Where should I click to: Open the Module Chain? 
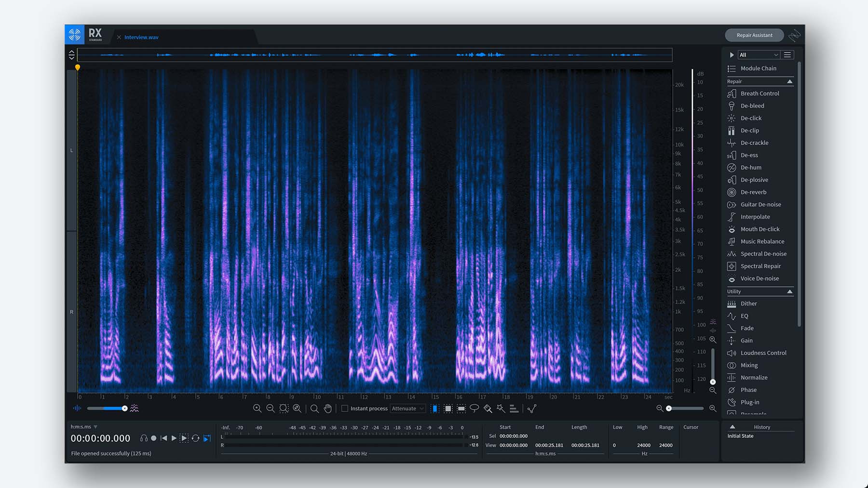point(758,68)
